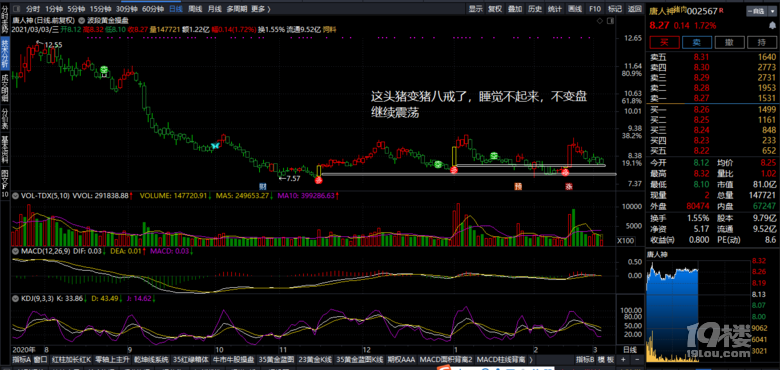Expand the 更多 timeframe list
Screen dimensions: 780x370
[261, 9]
